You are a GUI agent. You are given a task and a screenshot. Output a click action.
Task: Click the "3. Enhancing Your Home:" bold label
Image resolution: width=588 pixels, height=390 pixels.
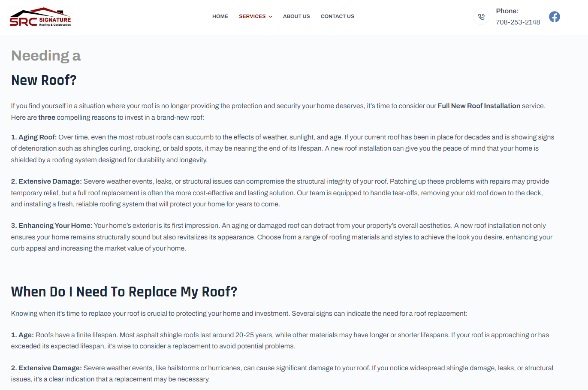coord(51,226)
